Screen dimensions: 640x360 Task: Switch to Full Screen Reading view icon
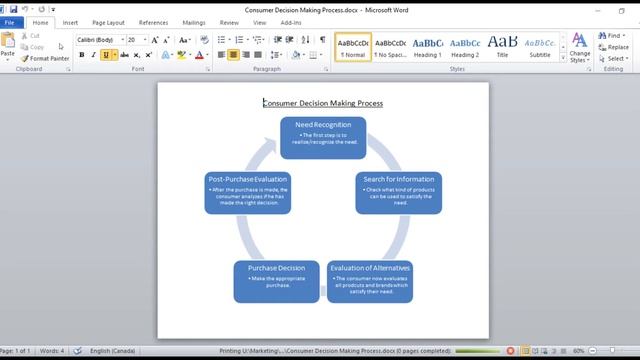pyautogui.click(x=535, y=351)
